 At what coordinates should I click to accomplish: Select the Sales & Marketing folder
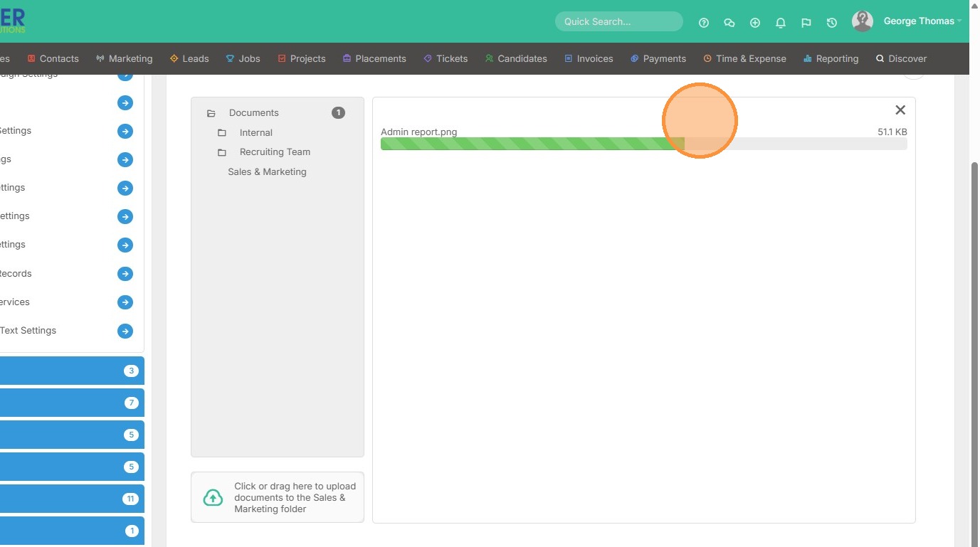click(x=267, y=171)
